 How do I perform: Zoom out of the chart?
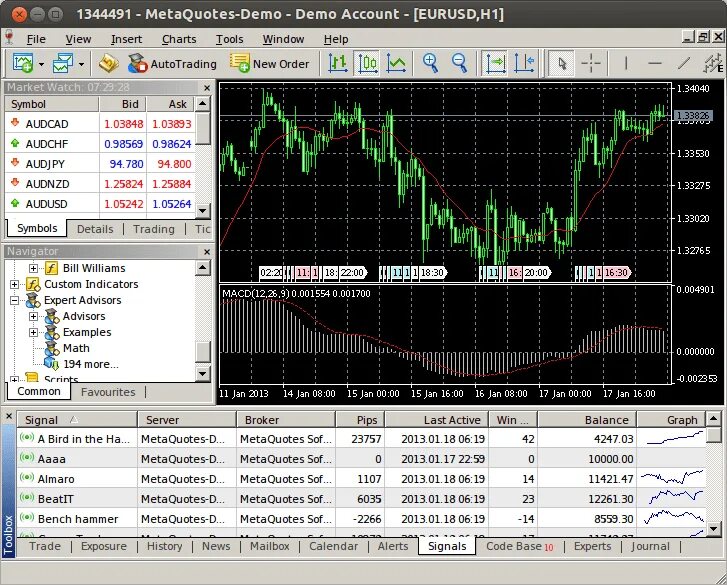tap(459, 63)
